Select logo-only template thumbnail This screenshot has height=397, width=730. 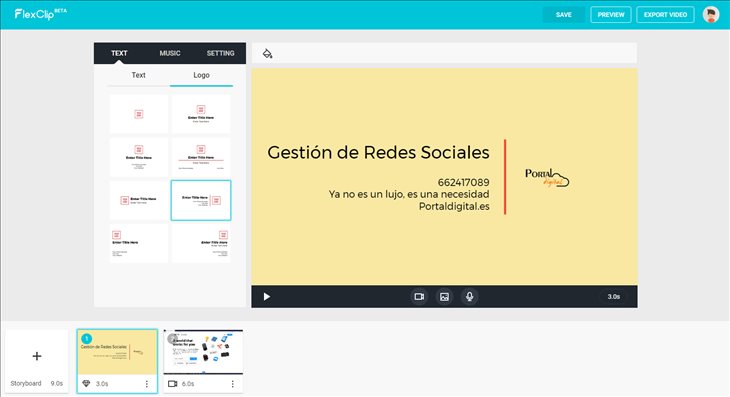(x=139, y=114)
